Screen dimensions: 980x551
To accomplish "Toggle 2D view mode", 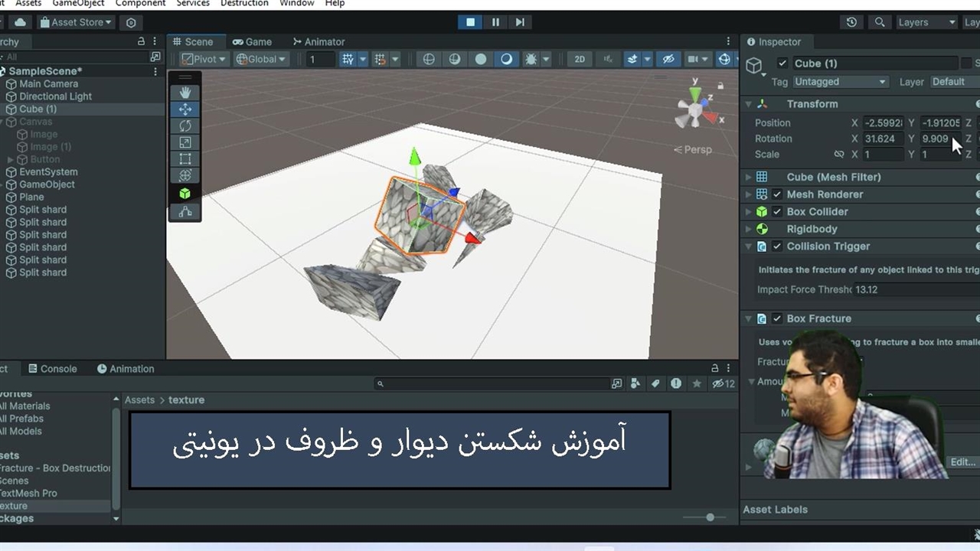I will [580, 59].
